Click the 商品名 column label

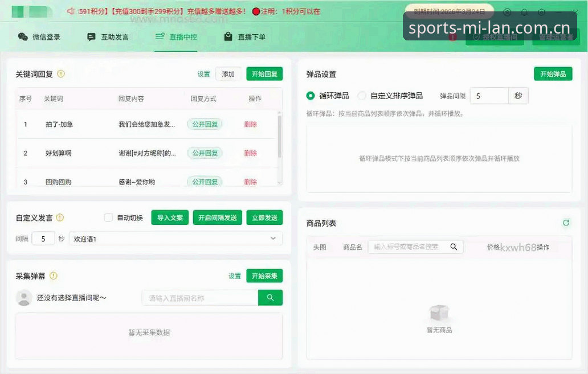[353, 247]
